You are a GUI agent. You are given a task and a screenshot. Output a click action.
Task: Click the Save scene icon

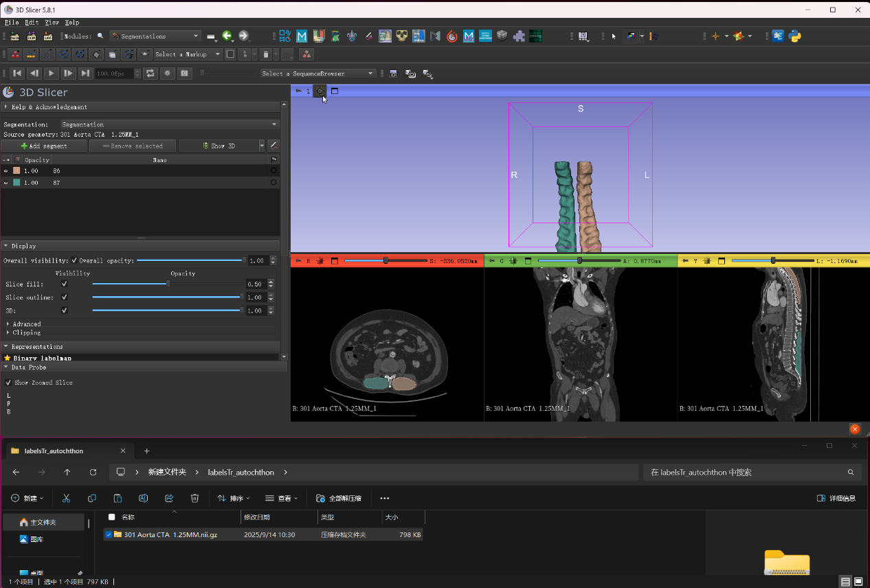point(48,36)
